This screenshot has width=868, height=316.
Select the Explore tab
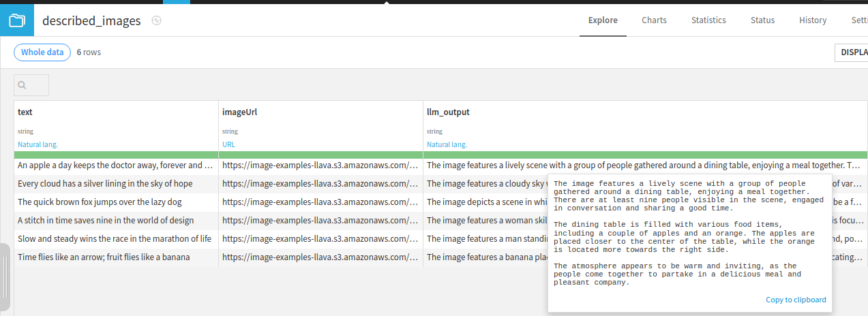[x=603, y=20]
